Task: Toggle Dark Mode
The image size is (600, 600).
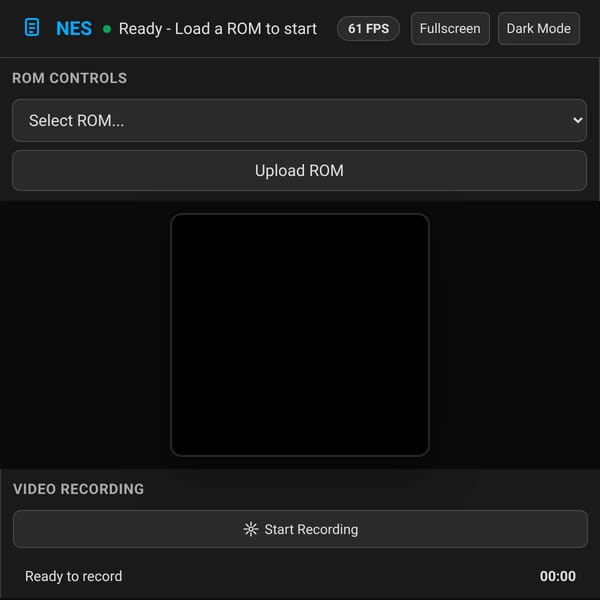Action: [538, 29]
